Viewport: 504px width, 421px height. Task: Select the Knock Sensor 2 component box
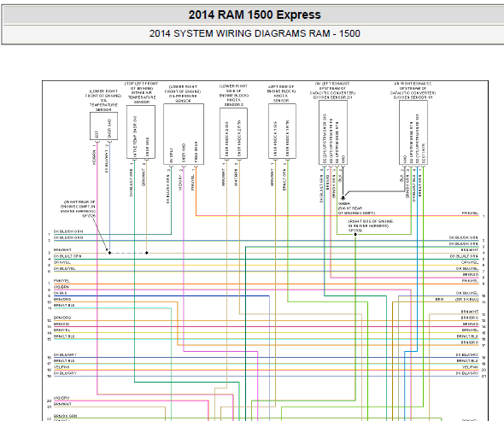[233, 133]
